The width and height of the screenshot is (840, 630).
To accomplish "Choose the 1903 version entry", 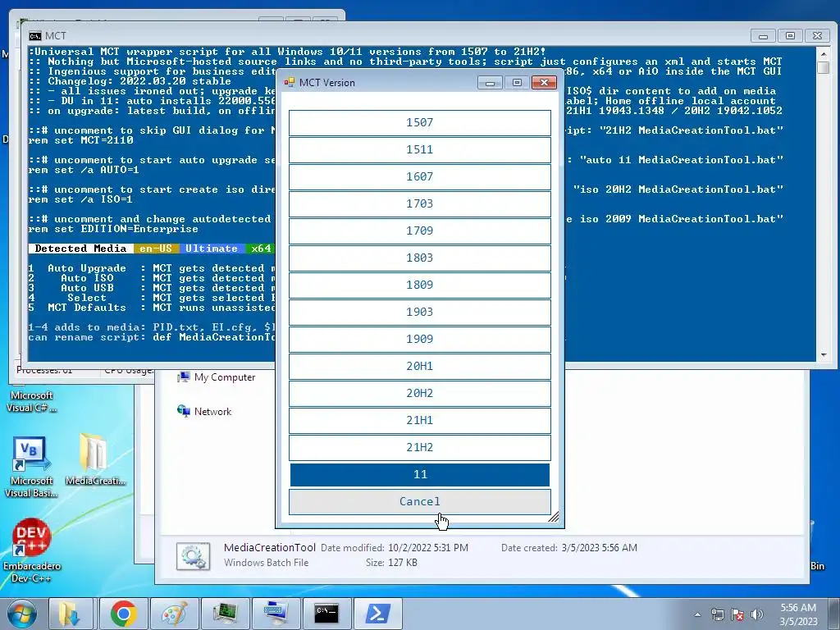I will click(x=419, y=313).
